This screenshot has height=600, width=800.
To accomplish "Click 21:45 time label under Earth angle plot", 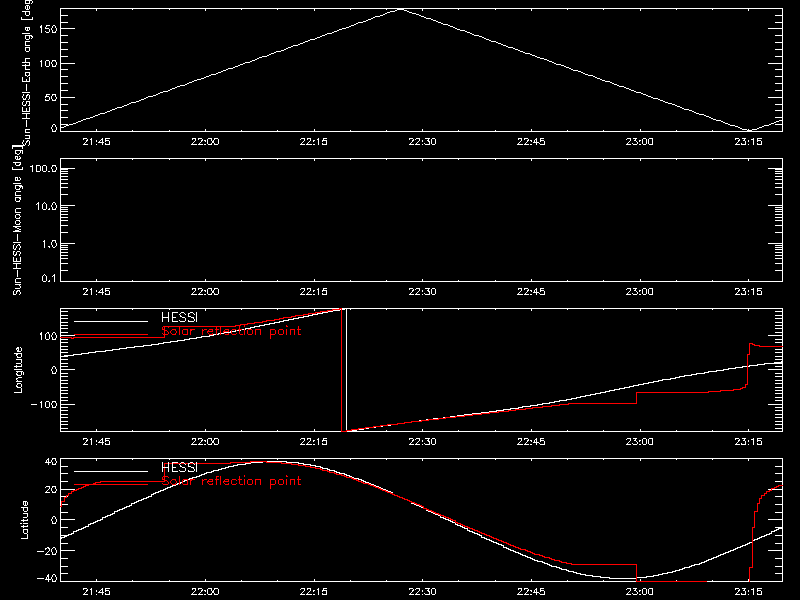I will click(96, 142).
